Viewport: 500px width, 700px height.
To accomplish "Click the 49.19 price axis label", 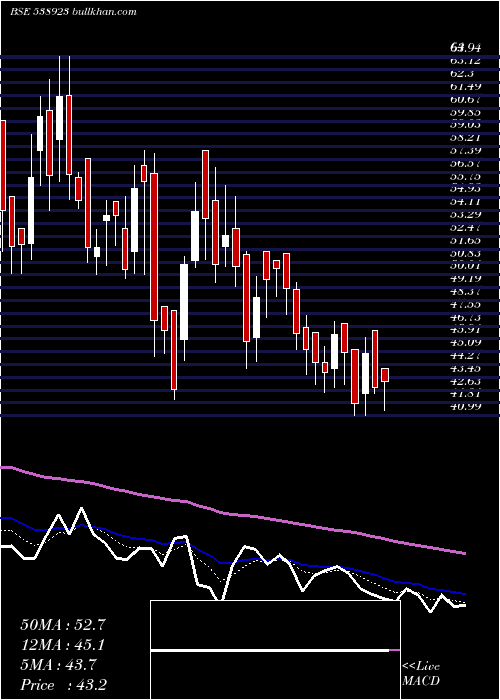I will tap(465, 279).
